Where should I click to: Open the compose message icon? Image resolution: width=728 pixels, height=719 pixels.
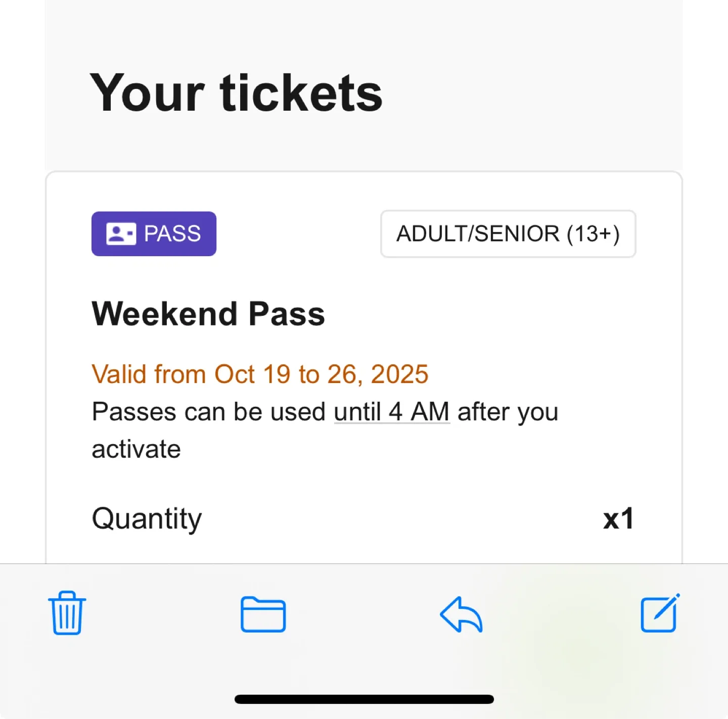pyautogui.click(x=659, y=614)
